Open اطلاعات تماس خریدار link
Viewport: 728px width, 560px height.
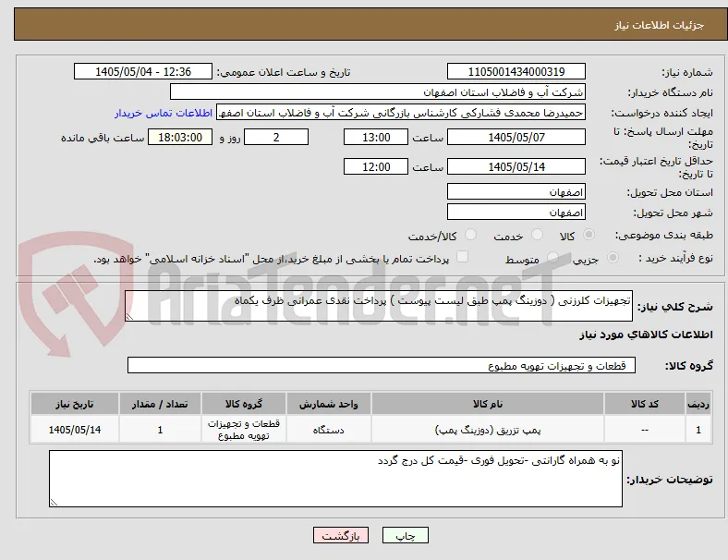pyautogui.click(x=164, y=113)
